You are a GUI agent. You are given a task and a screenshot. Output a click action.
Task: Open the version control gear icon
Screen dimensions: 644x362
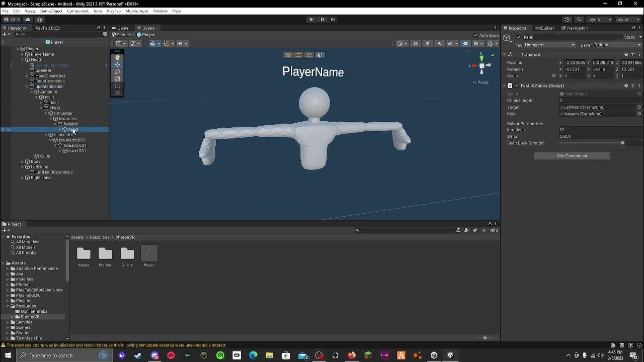tap(39, 19)
